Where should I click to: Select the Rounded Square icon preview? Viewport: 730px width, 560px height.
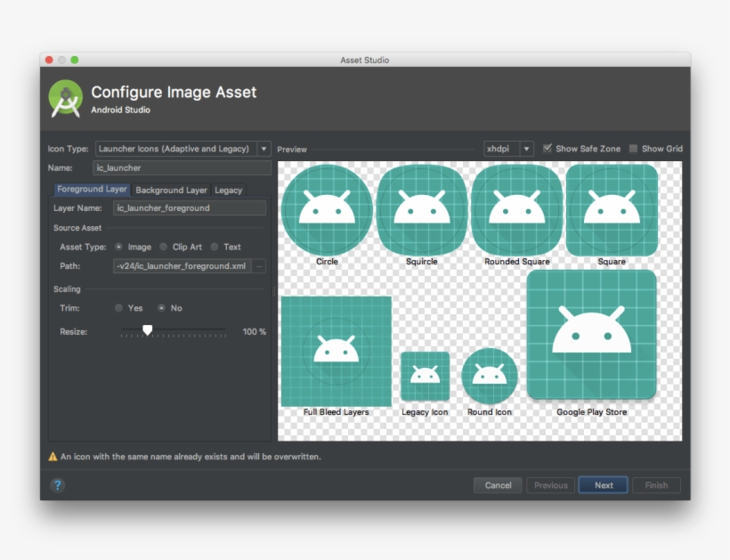(516, 210)
